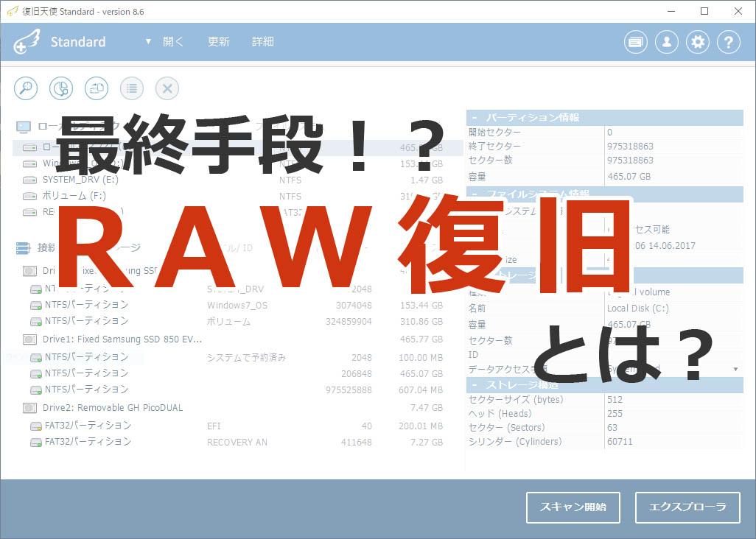Open the 開く menu
The height and width of the screenshot is (539, 756).
pos(172,42)
